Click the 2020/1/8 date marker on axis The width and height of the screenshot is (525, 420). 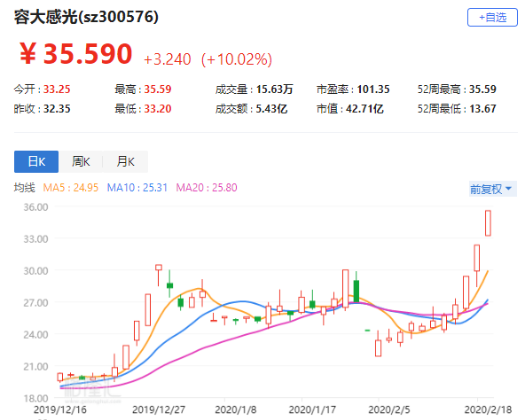[x=235, y=409]
